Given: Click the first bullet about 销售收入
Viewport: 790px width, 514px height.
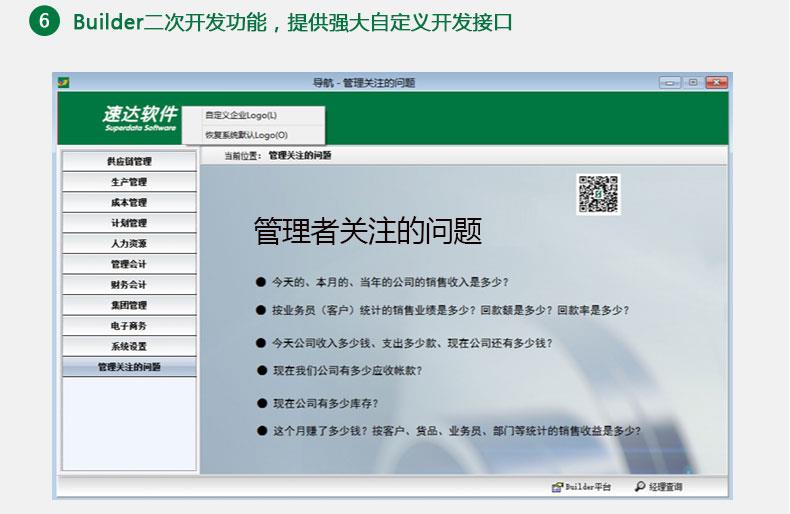Looking at the screenshot, I should coord(396,282).
